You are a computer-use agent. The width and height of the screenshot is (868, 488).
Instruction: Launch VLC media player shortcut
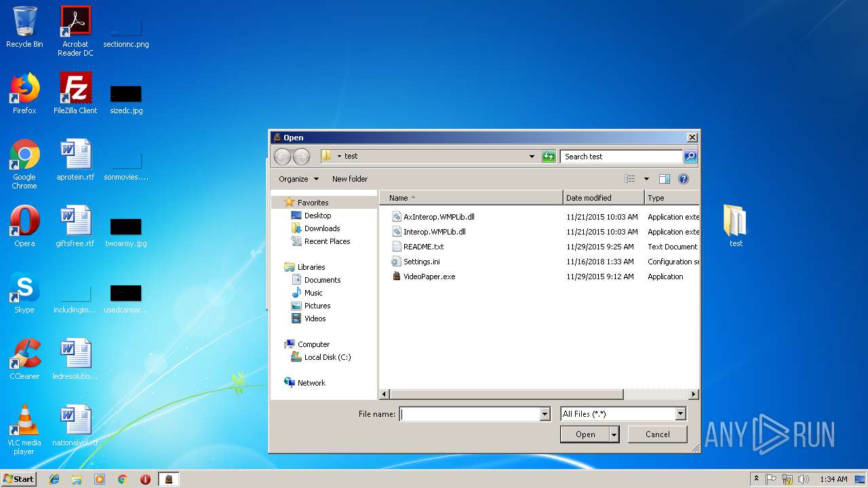[x=24, y=430]
